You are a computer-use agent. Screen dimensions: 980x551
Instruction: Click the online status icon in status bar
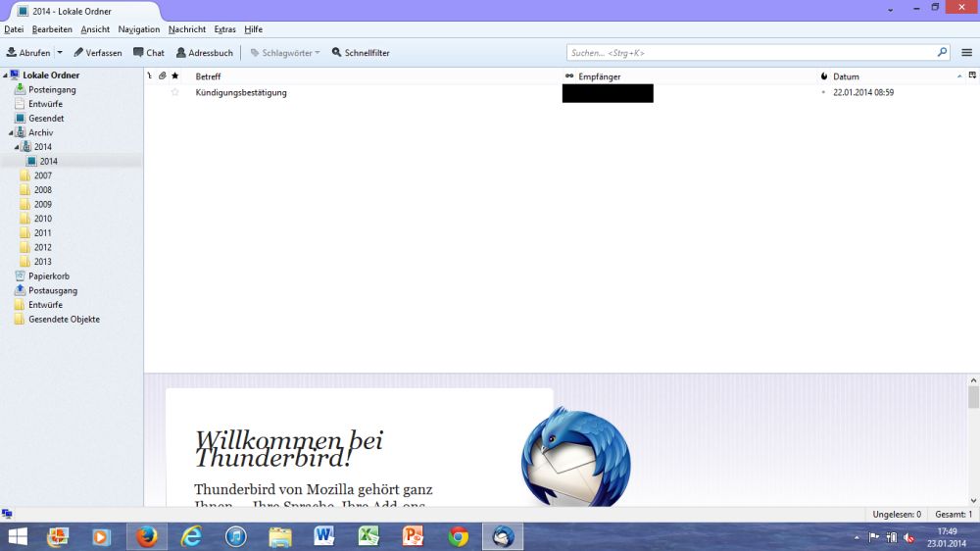tap(7, 514)
